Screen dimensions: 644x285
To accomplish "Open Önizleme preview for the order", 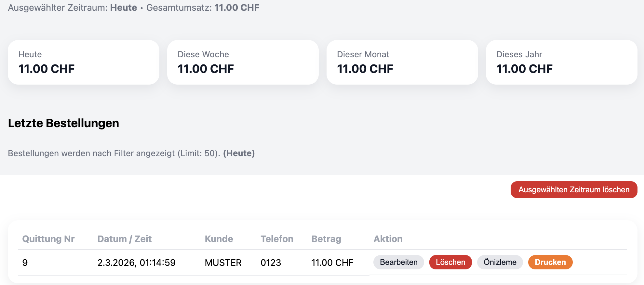I will pos(500,262).
